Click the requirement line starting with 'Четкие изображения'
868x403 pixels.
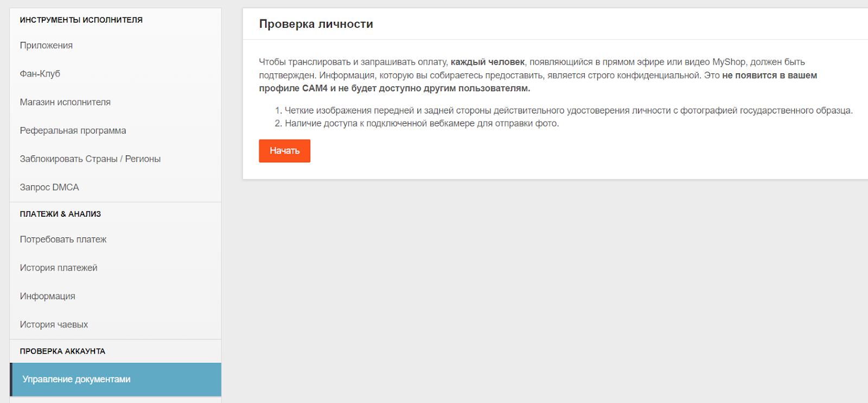pyautogui.click(x=569, y=110)
